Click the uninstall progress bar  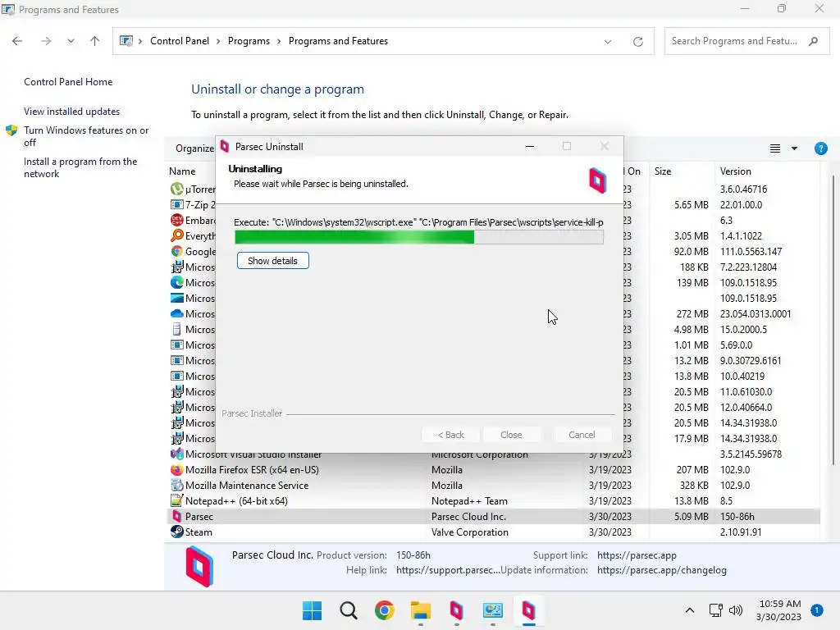(x=419, y=237)
